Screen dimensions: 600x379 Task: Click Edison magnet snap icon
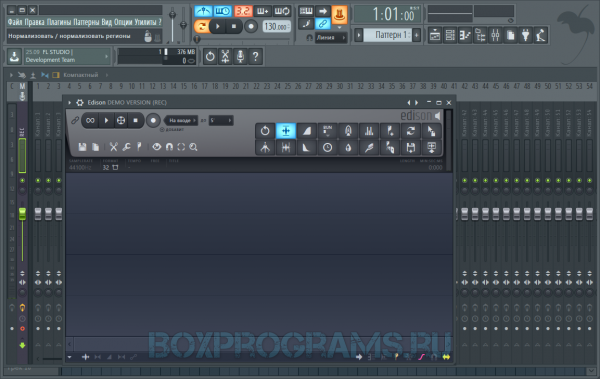169,147
